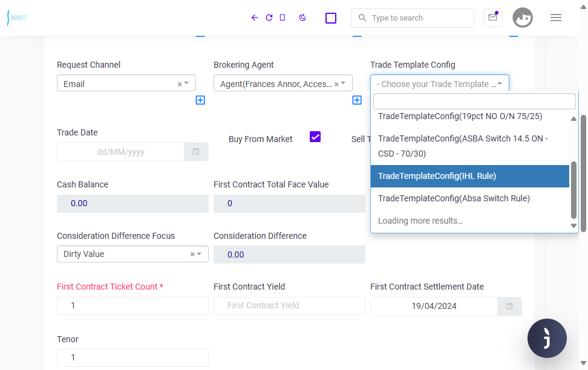The width and height of the screenshot is (588, 370).
Task: Add new Brokering Agent with plus icon
Action: pos(357,100)
